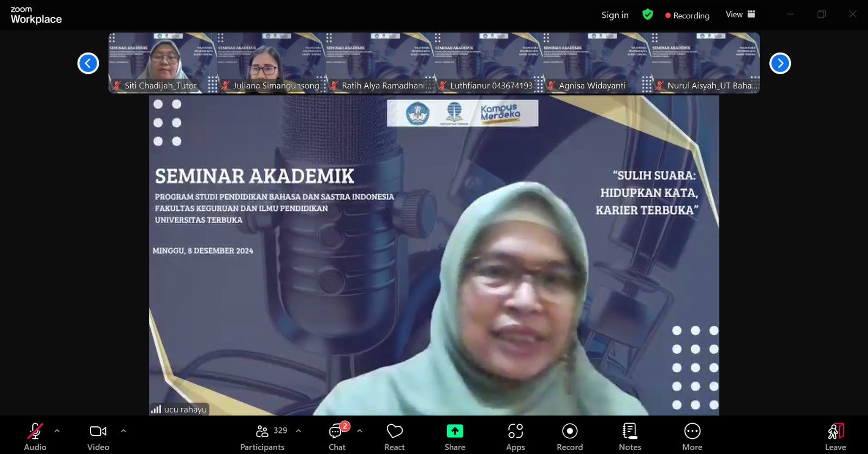Open the Participants panel

tap(262, 437)
